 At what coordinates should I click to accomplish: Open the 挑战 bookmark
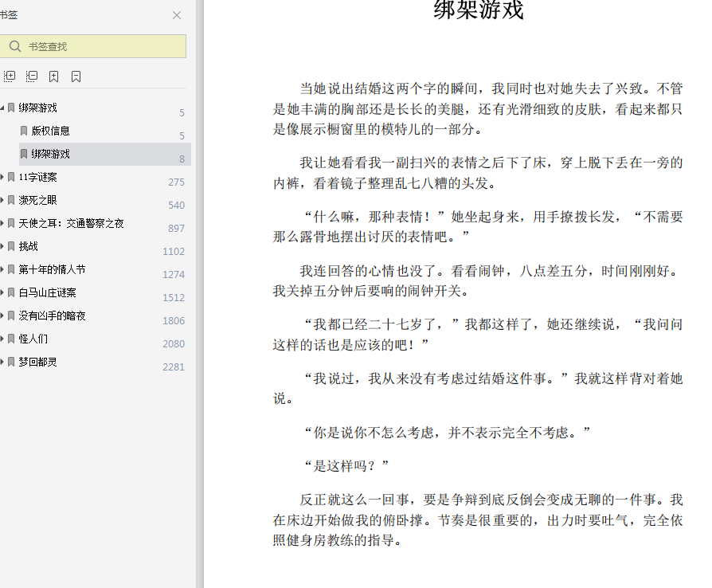28,246
